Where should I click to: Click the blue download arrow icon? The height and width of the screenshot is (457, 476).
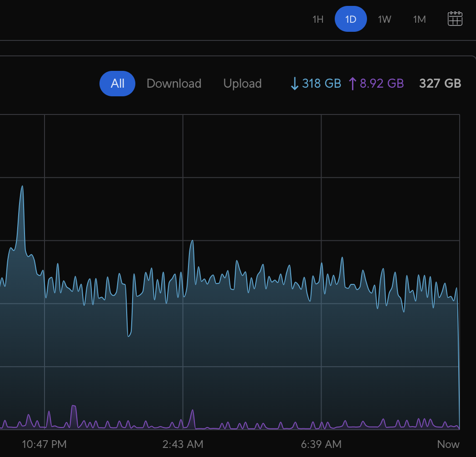[294, 84]
